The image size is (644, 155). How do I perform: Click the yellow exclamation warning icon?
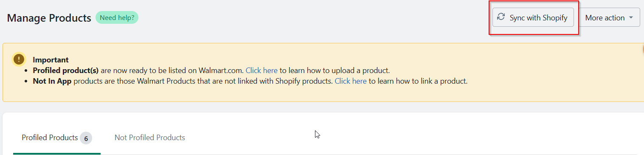click(19, 59)
